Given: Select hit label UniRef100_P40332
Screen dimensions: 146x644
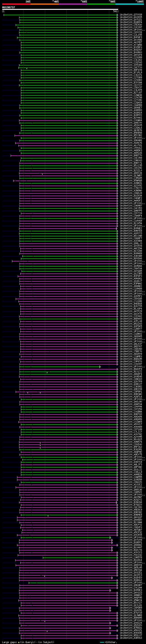Looking at the screenshot, I should pyautogui.click(x=131, y=555).
